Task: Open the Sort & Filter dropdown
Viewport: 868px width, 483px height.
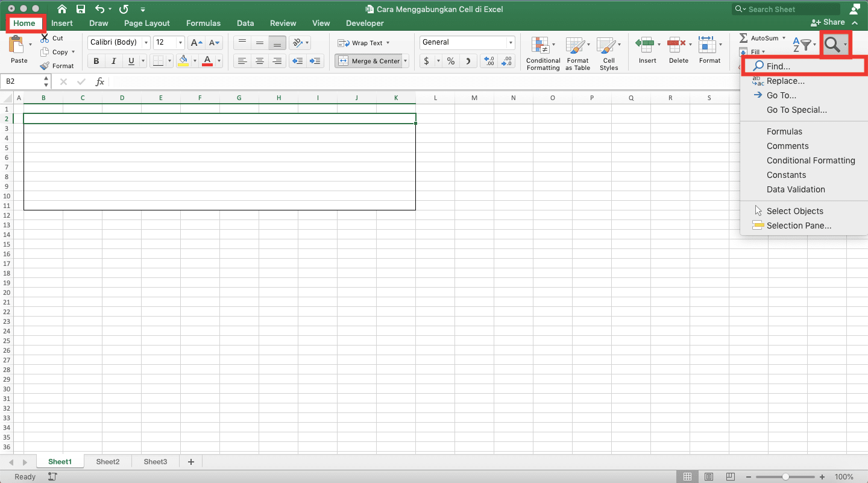Action: 804,44
